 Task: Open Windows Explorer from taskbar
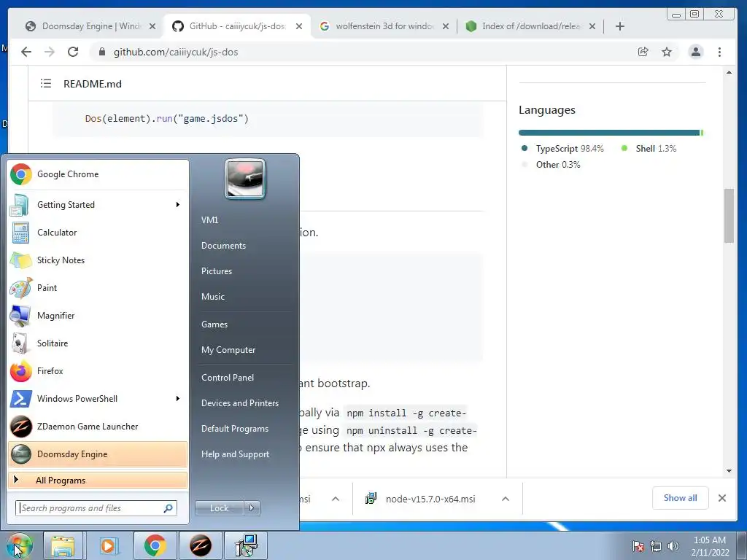pos(63,545)
